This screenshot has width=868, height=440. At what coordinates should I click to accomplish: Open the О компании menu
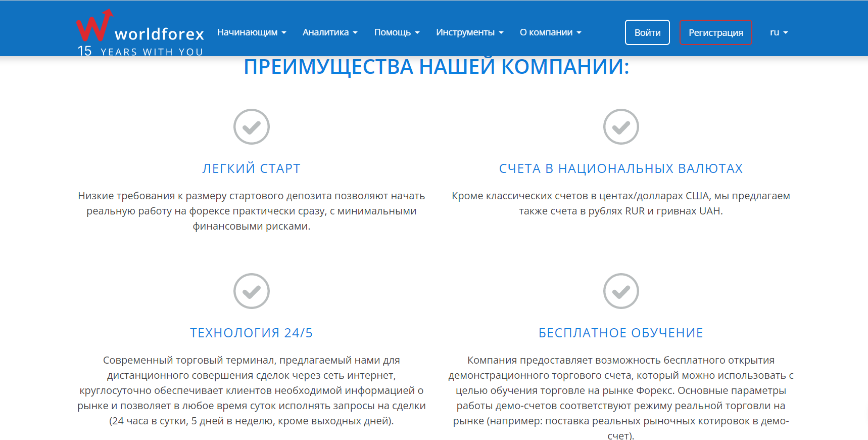(x=550, y=32)
